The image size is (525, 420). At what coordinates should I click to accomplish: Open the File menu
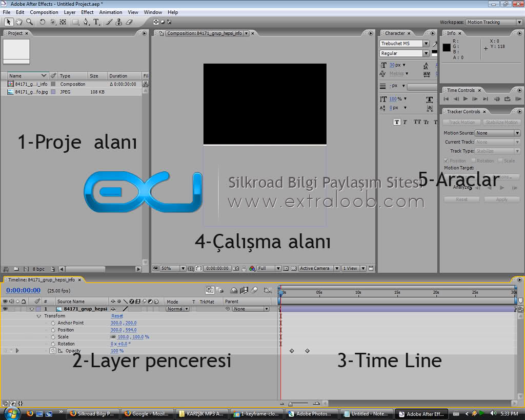pos(6,12)
